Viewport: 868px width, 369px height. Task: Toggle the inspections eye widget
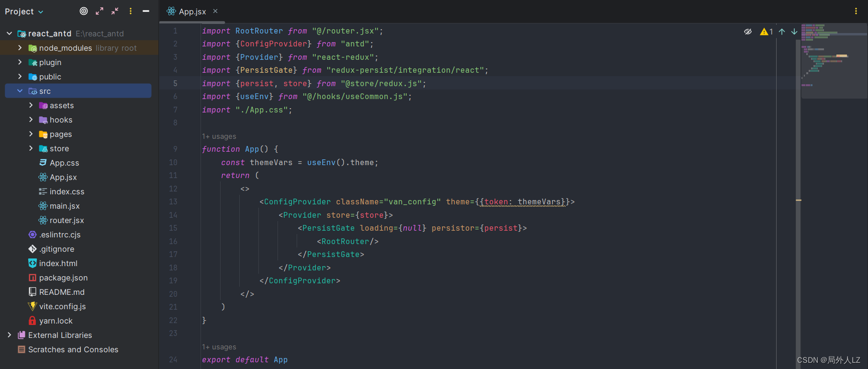(x=748, y=32)
